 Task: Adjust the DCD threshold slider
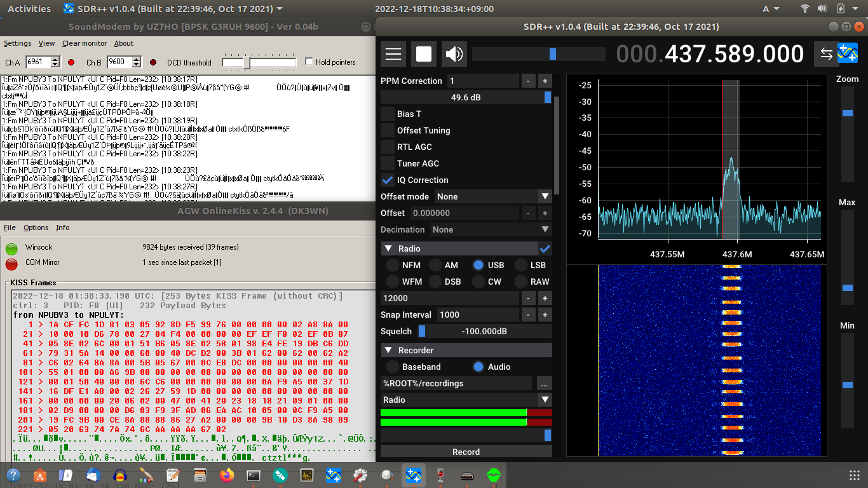[259, 62]
